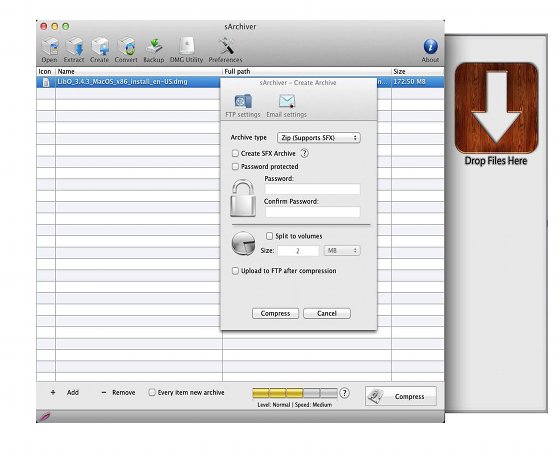Expand the Archive type dropdown
Screen dimensions: 560x460
(319, 138)
